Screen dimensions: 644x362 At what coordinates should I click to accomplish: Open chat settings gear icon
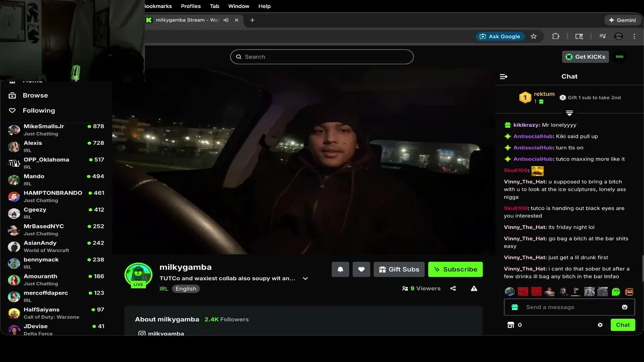600,325
